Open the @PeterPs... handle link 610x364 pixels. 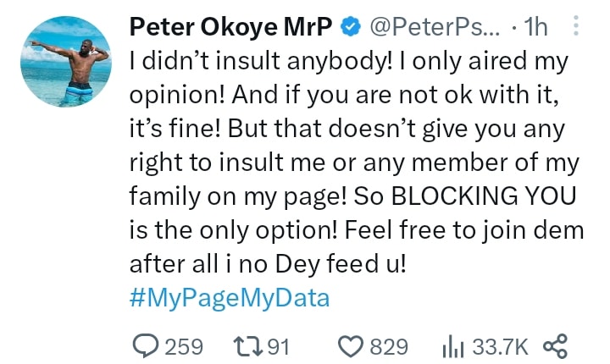click(435, 27)
